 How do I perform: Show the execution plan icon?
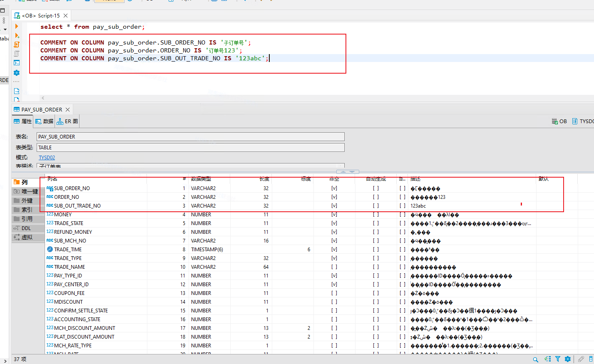coord(17,53)
